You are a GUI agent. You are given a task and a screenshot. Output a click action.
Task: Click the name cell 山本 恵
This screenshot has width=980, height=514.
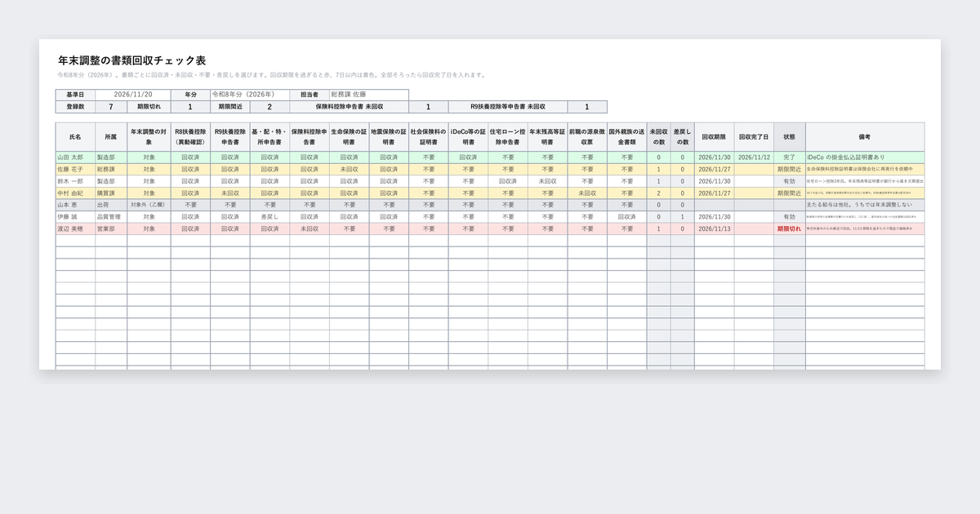75,205
